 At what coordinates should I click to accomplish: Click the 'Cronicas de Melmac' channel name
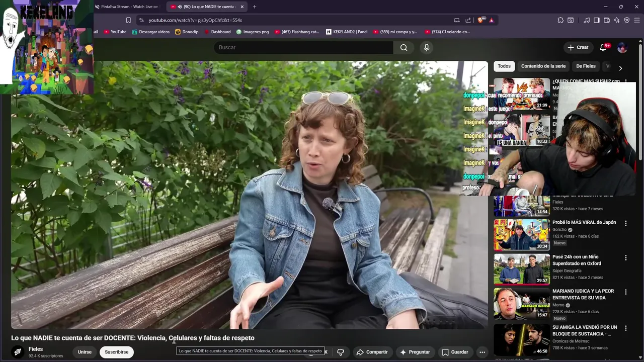tap(573, 341)
